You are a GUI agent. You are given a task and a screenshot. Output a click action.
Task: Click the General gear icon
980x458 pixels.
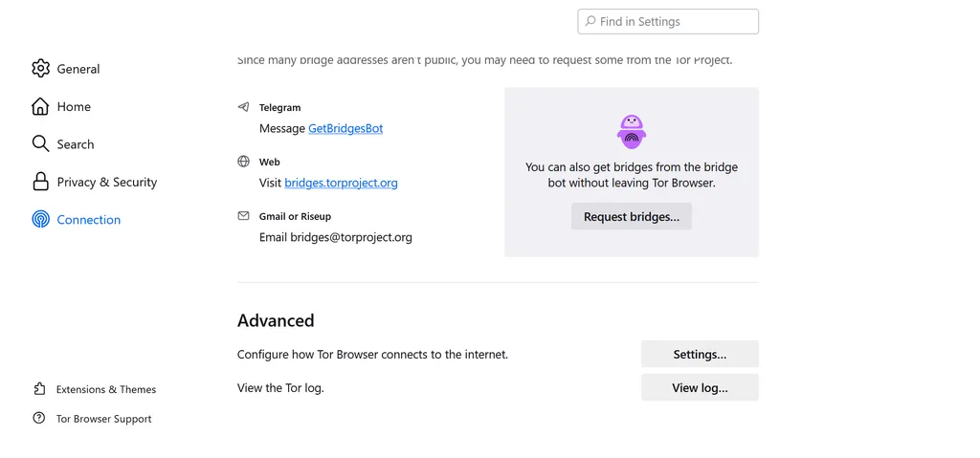pos(40,69)
